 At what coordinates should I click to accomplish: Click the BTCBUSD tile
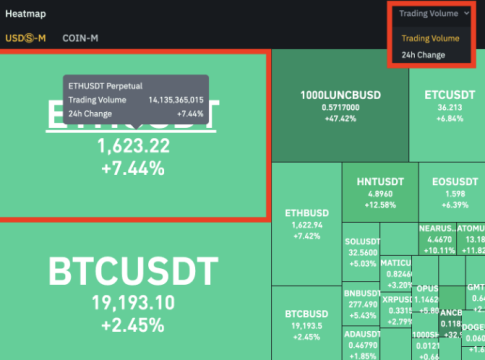coord(307,323)
